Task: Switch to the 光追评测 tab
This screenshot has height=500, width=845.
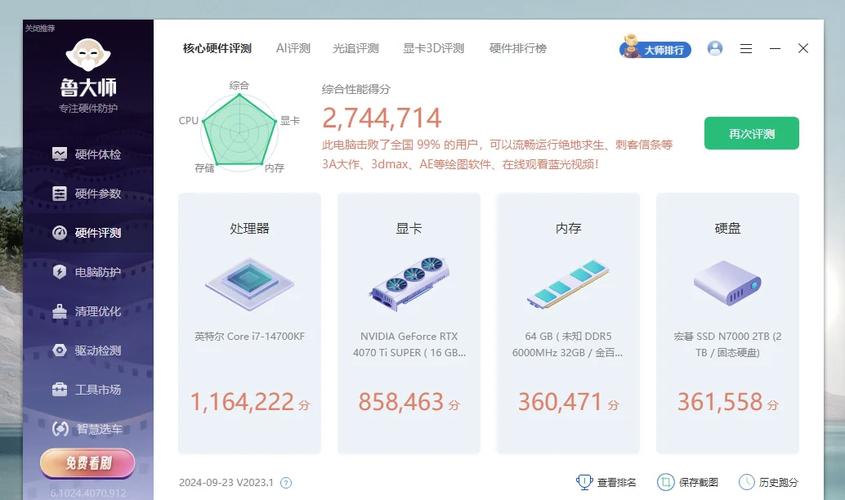Action: [x=356, y=48]
